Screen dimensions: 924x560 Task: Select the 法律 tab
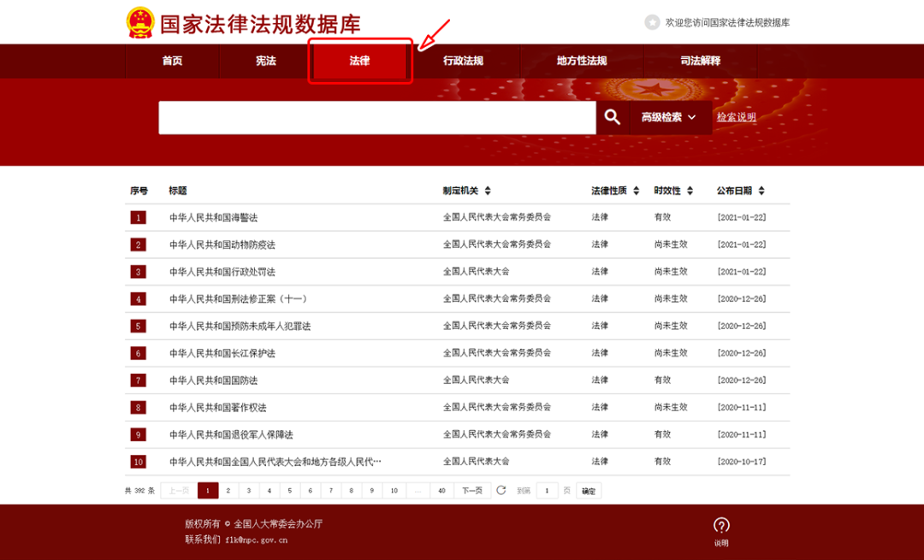point(359,61)
